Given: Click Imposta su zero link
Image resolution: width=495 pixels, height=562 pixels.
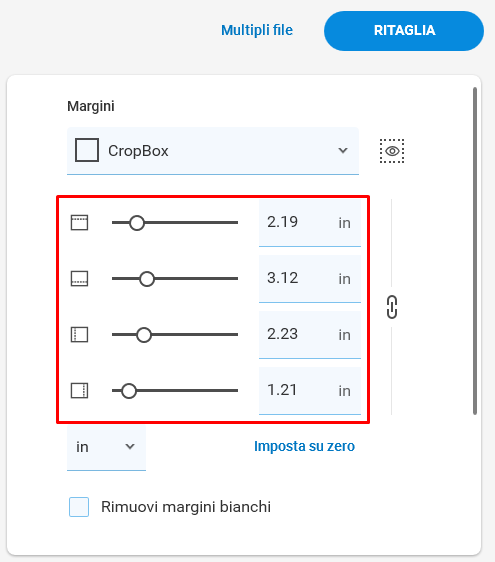Looking at the screenshot, I should (304, 446).
